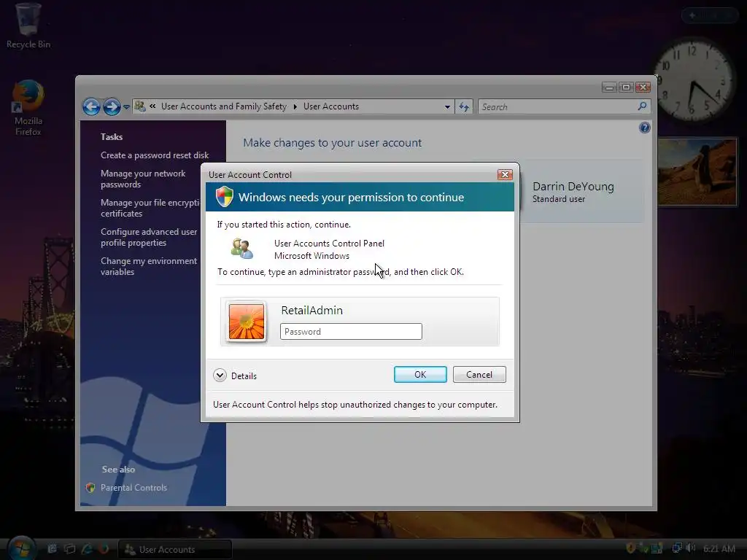The image size is (747, 560).
Task: Cancel the User Account Control prompt
Action: click(x=479, y=374)
